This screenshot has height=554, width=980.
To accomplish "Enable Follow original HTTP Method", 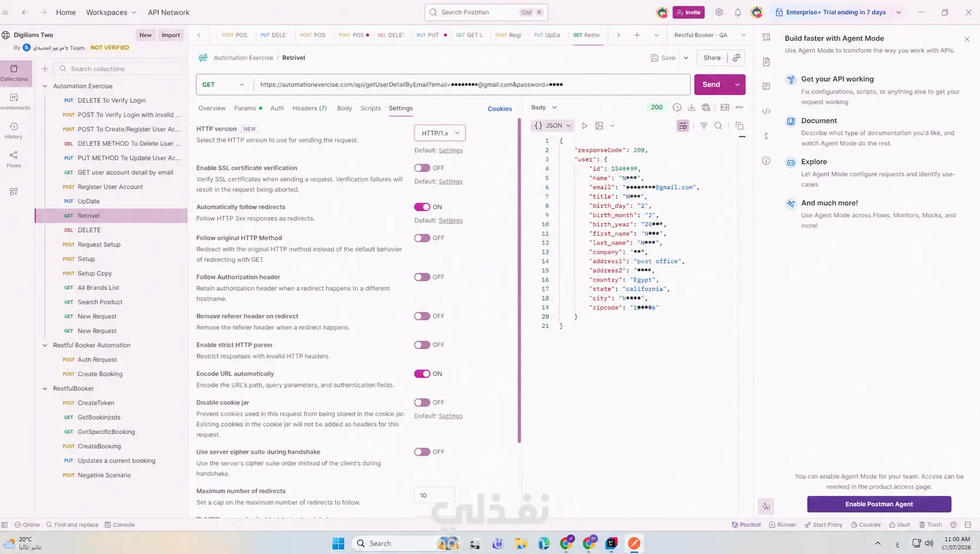I will 422,238.
